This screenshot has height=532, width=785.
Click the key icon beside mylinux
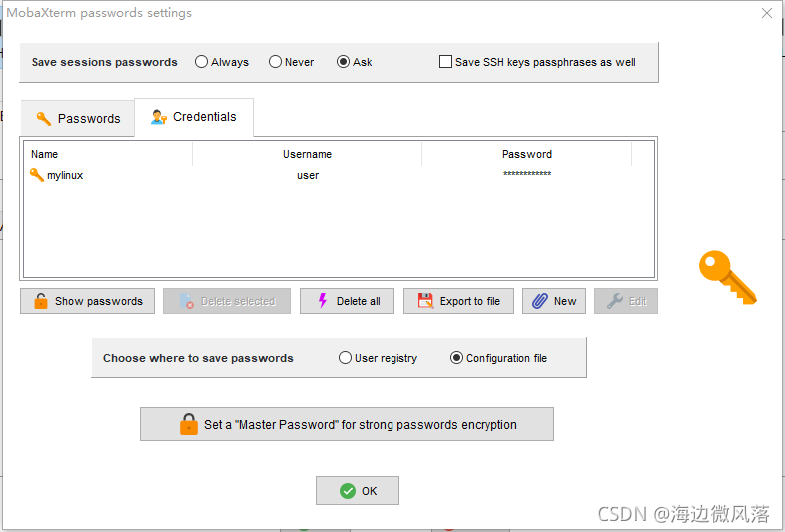[x=37, y=175]
